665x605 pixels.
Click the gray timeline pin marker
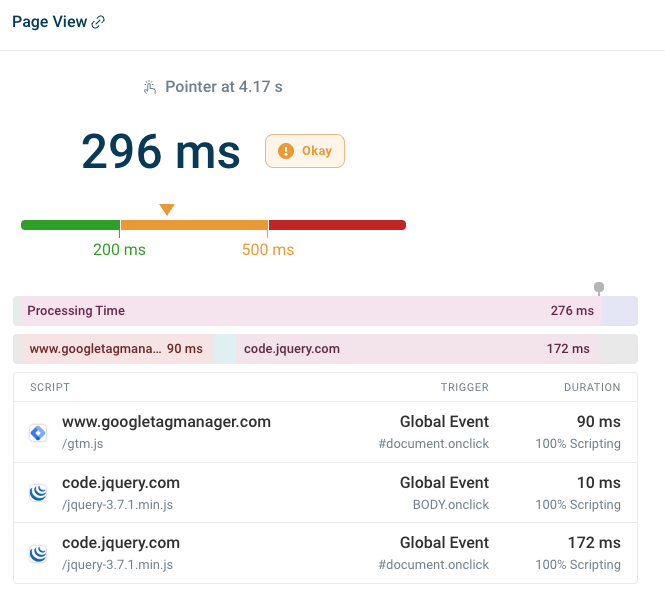coord(599,288)
